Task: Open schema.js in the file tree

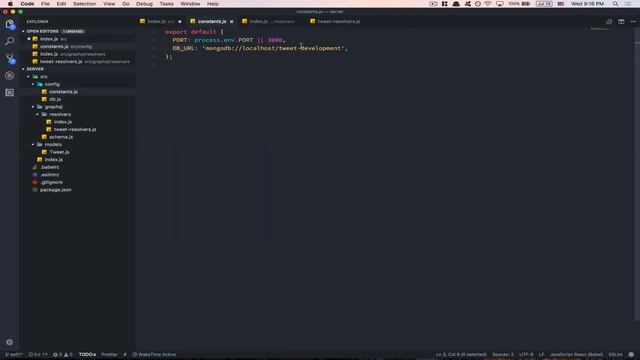Action: click(61, 137)
